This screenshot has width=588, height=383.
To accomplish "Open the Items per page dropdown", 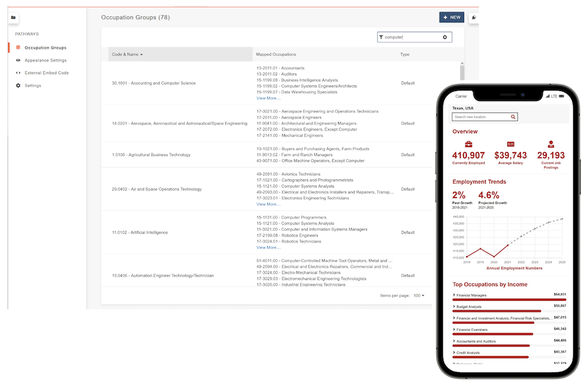I will pyautogui.click(x=419, y=295).
